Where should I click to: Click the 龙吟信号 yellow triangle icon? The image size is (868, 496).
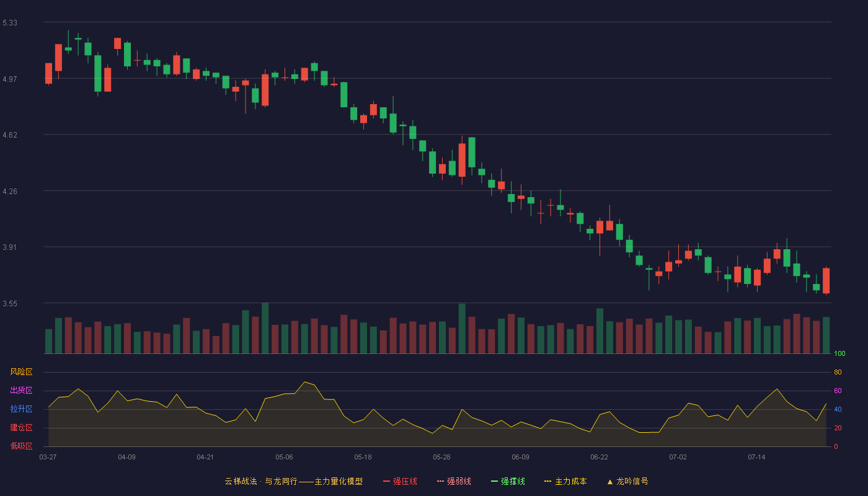(x=609, y=482)
